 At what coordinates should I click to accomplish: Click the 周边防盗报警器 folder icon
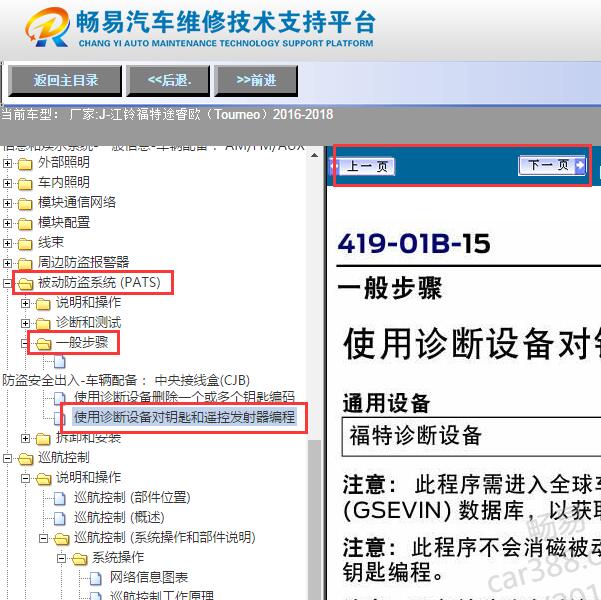click(25, 264)
